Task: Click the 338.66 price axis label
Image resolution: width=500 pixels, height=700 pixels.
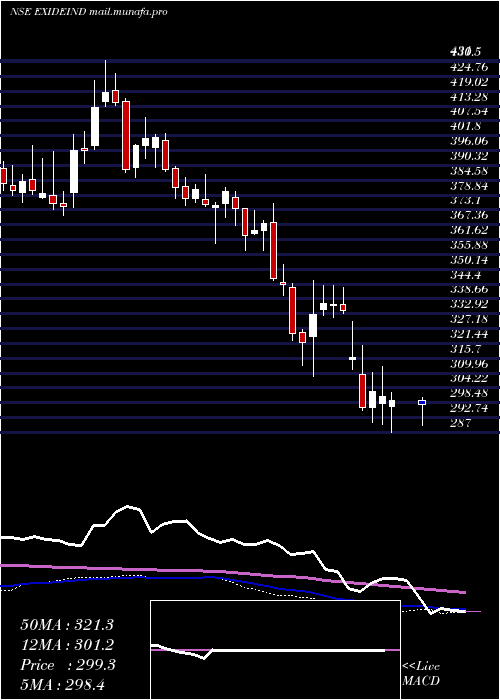Action: [x=468, y=289]
